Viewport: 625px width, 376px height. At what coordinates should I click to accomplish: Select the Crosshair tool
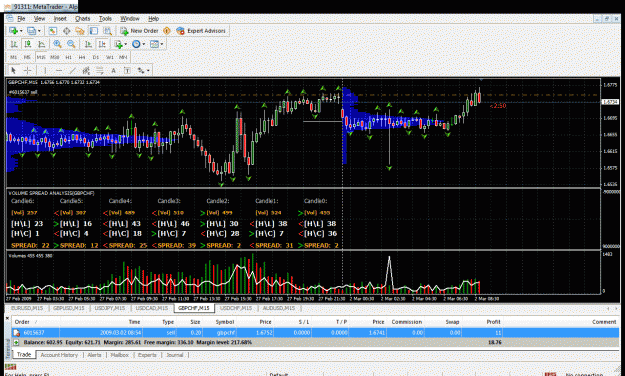[x=28, y=71]
